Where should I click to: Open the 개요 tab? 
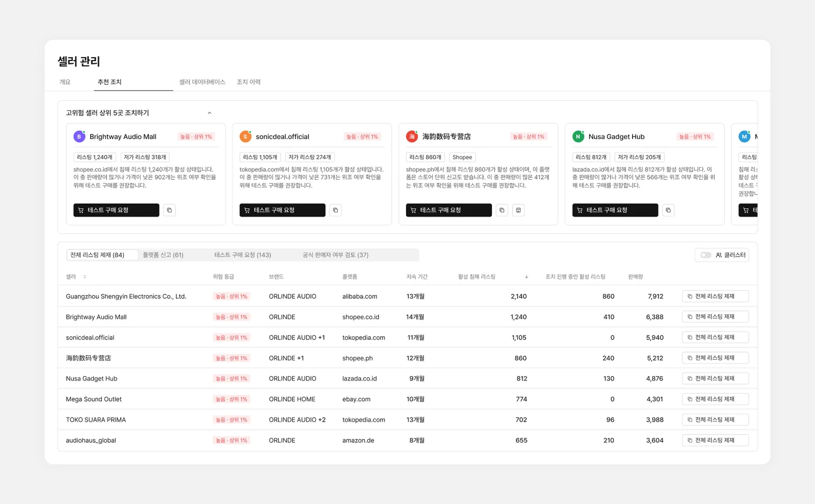[65, 82]
